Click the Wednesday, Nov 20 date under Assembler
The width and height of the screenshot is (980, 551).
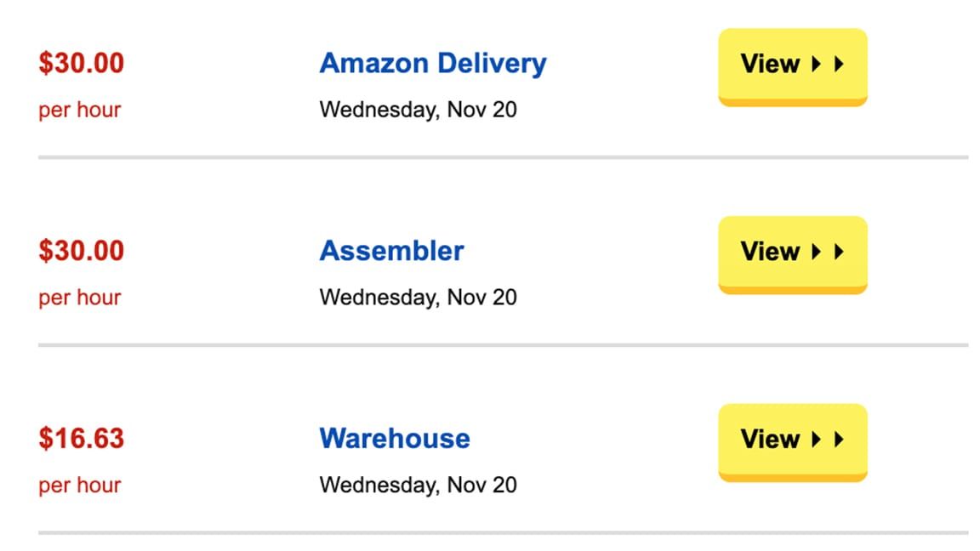418,296
